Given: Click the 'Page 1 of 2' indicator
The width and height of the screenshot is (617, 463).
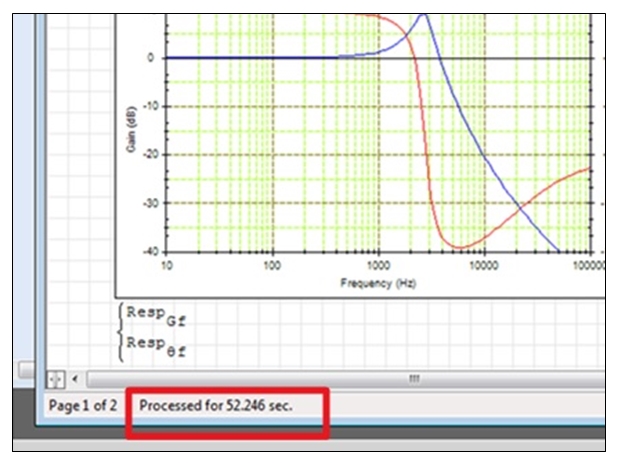Looking at the screenshot, I should (x=81, y=406).
